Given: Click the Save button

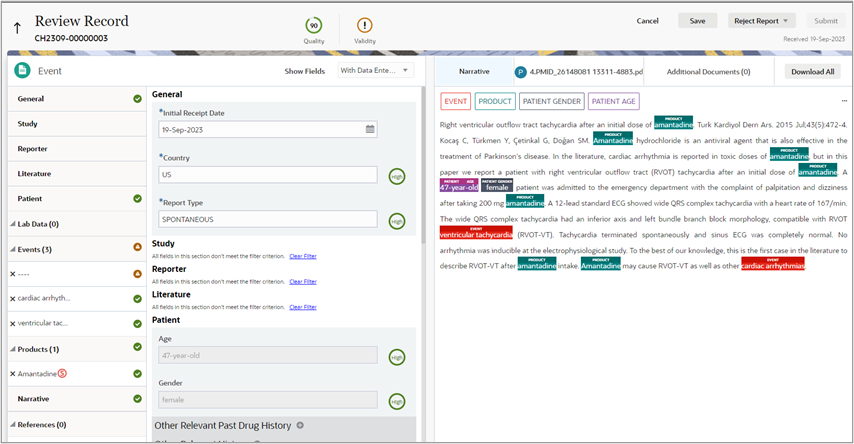Looking at the screenshot, I should pyautogui.click(x=697, y=20).
